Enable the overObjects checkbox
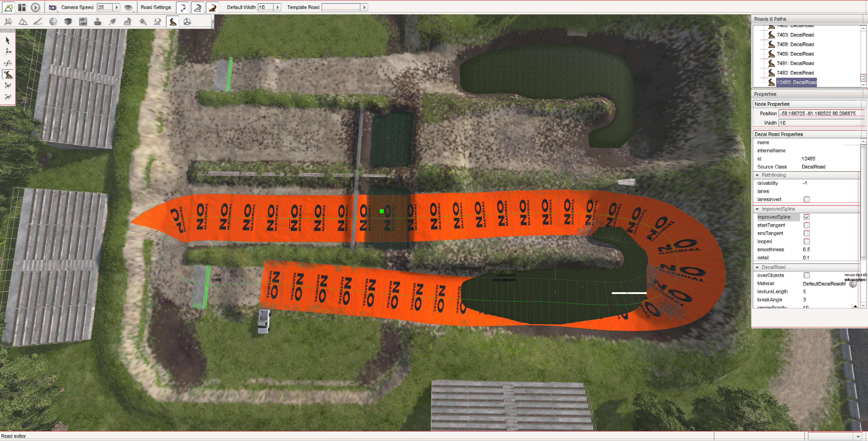This screenshot has height=441, width=868. (x=807, y=276)
